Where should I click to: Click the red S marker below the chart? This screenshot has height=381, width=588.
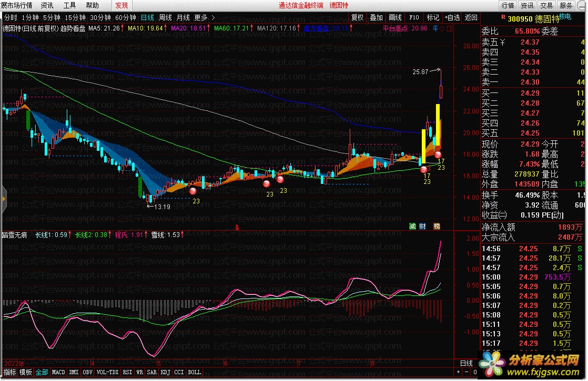tap(237, 228)
